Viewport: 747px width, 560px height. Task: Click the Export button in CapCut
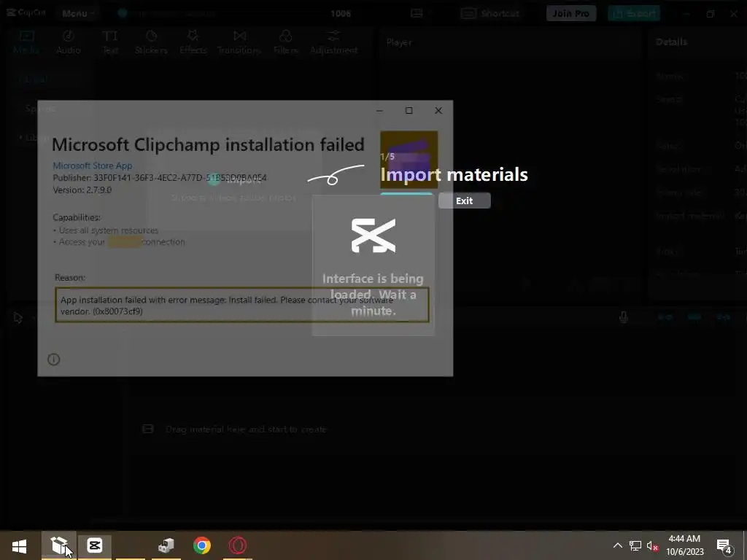click(x=634, y=13)
